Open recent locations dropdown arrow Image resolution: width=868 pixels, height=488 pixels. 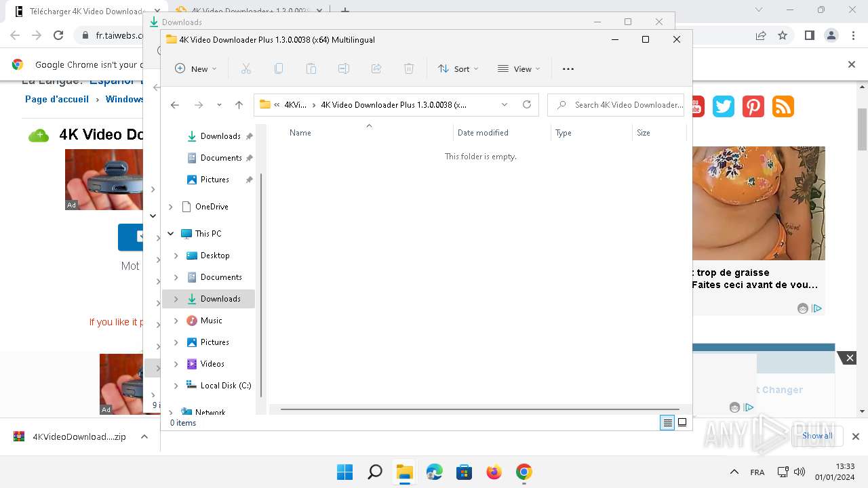(219, 105)
